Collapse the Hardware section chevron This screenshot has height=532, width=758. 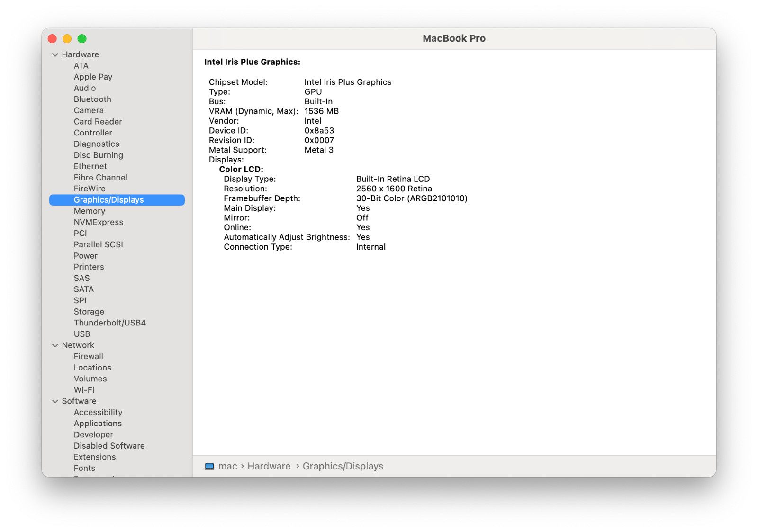pos(55,55)
